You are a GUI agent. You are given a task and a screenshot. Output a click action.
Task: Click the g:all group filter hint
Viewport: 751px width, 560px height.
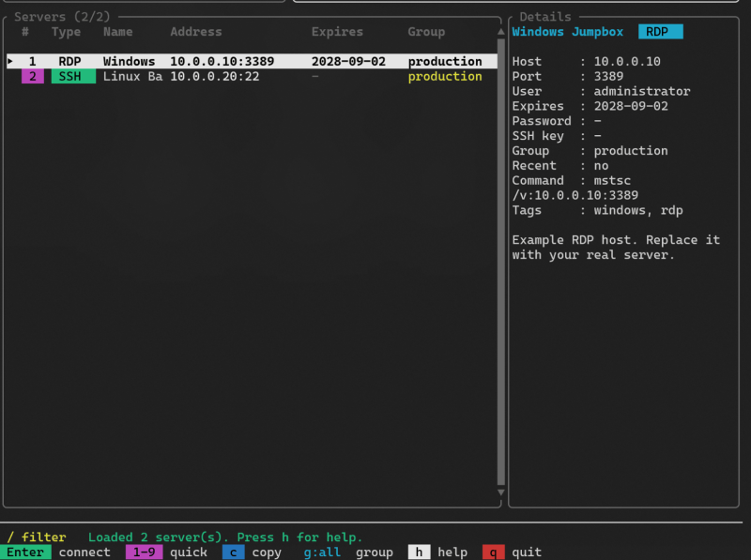tap(322, 552)
